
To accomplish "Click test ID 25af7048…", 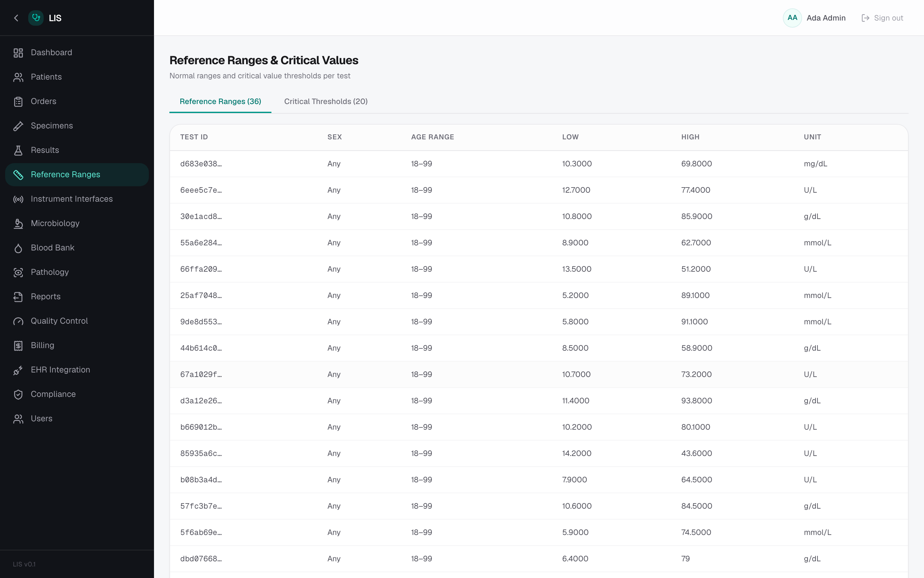I will 201,295.
